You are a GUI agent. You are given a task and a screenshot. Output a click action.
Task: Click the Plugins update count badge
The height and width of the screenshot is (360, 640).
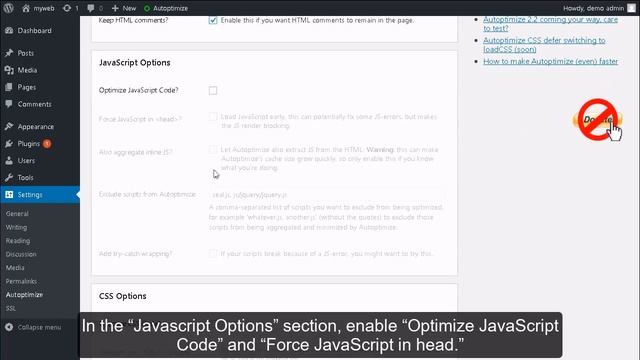[47, 144]
